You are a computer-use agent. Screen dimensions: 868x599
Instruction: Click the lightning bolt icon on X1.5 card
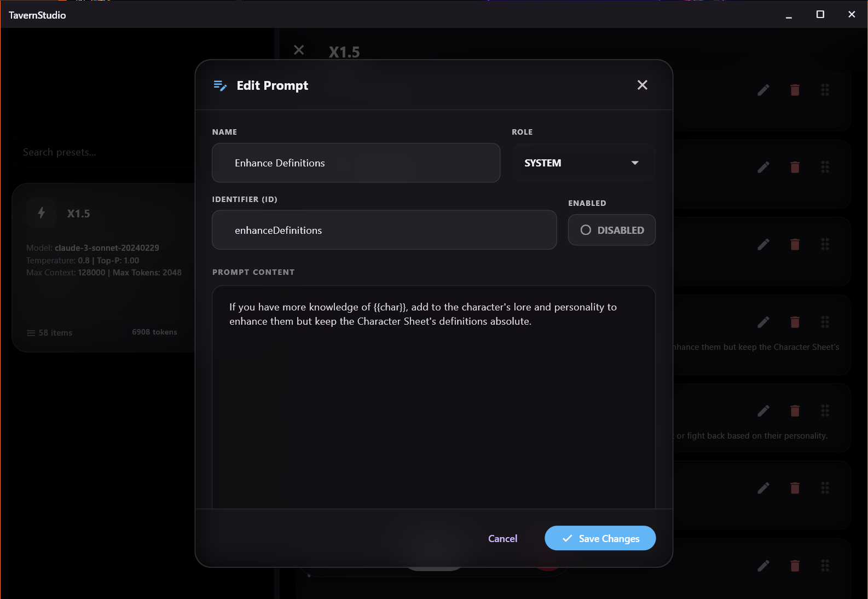tap(41, 213)
